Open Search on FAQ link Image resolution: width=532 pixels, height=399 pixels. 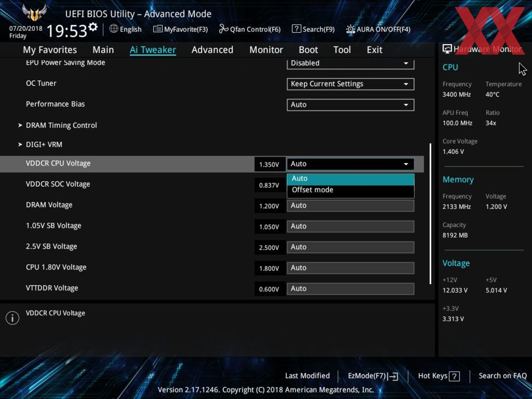503,376
